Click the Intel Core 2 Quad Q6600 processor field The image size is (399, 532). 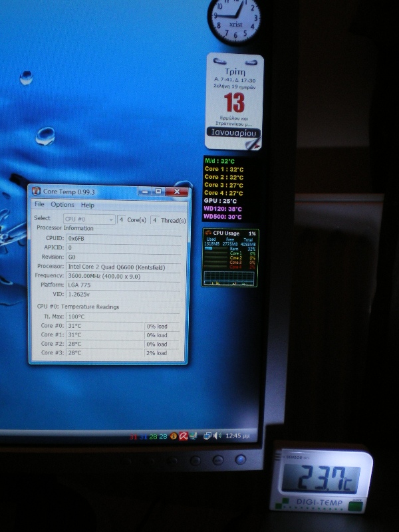pos(124,267)
